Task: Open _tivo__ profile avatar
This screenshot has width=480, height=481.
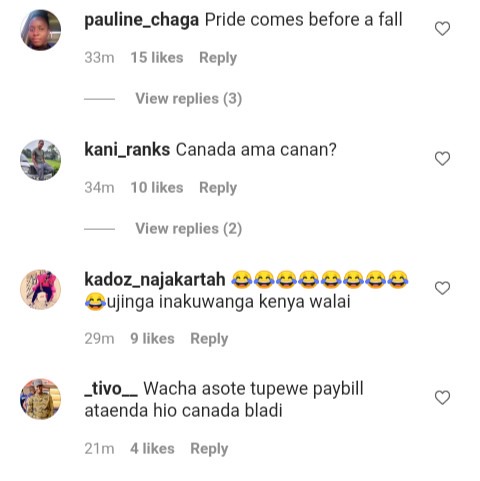Action: (x=41, y=399)
